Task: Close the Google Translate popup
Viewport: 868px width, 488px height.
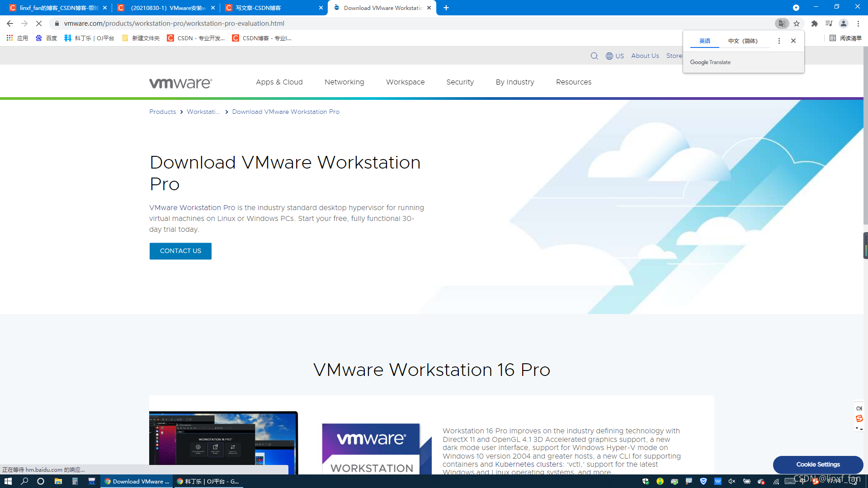Action: [793, 41]
